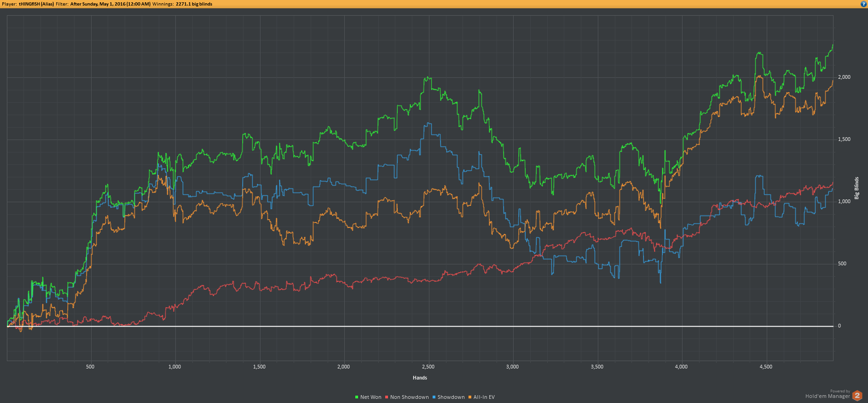Click the green Net Won legend swatch

357,397
